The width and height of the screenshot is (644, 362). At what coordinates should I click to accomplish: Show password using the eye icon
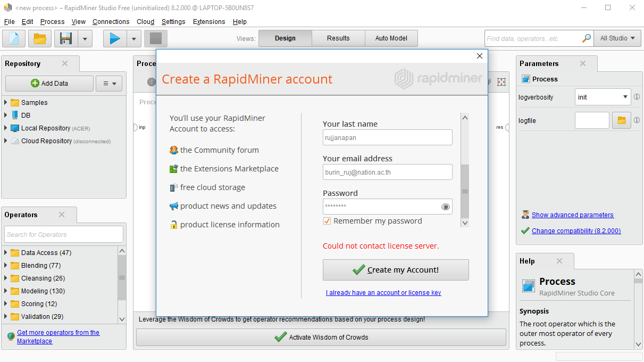click(446, 207)
